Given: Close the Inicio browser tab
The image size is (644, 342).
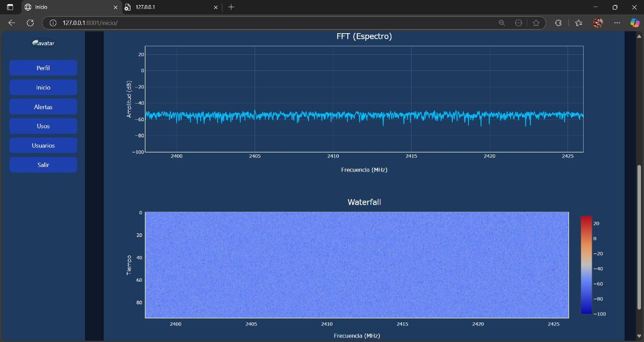Looking at the screenshot, I should (x=115, y=7).
